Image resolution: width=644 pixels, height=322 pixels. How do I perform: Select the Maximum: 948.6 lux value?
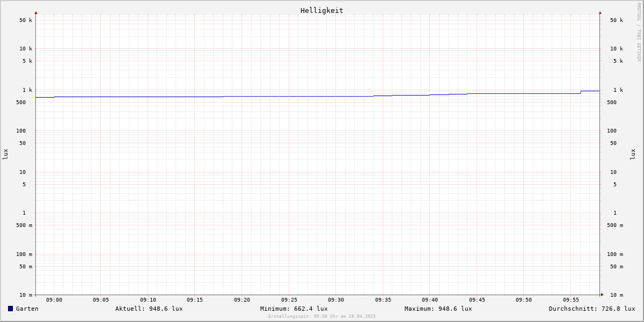click(438, 309)
